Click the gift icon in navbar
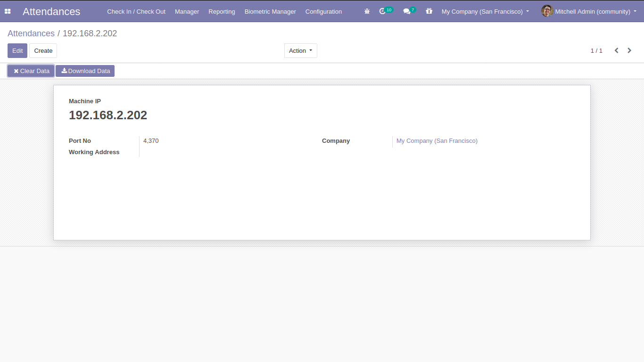644x362 pixels. (x=429, y=11)
